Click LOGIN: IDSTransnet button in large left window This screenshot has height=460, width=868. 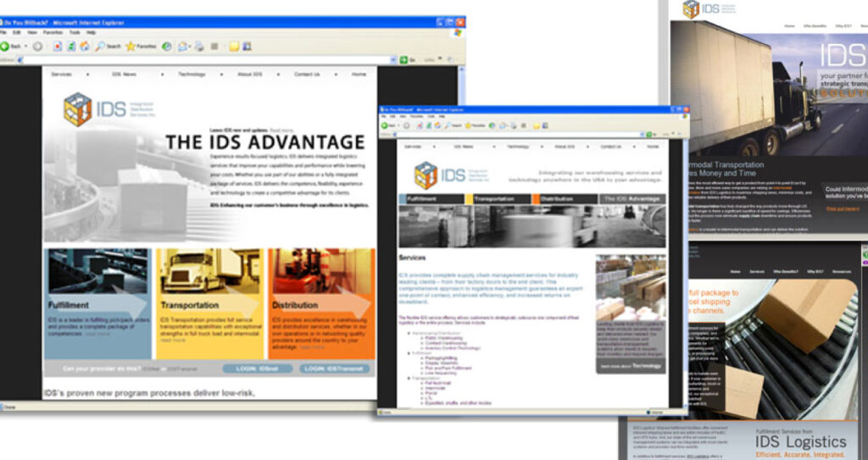[334, 369]
